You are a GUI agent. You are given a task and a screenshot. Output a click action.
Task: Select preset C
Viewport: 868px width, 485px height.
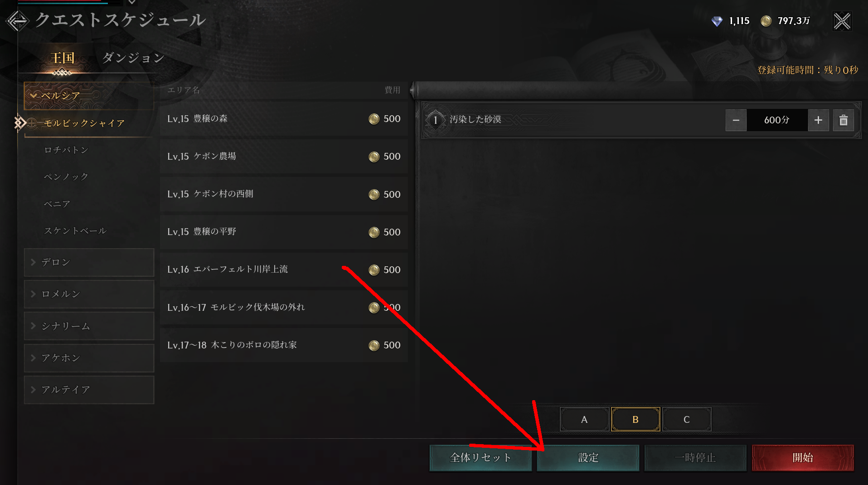pyautogui.click(x=686, y=419)
